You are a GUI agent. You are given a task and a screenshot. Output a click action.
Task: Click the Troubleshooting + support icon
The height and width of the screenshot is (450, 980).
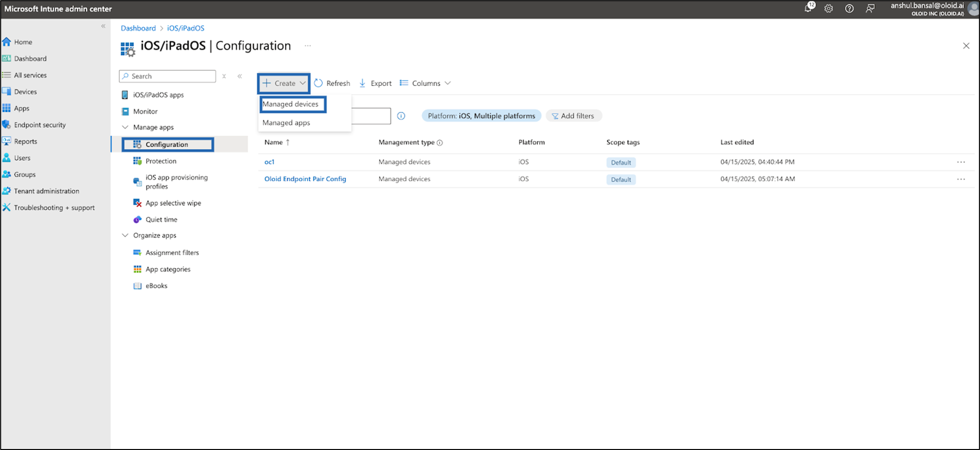point(6,208)
